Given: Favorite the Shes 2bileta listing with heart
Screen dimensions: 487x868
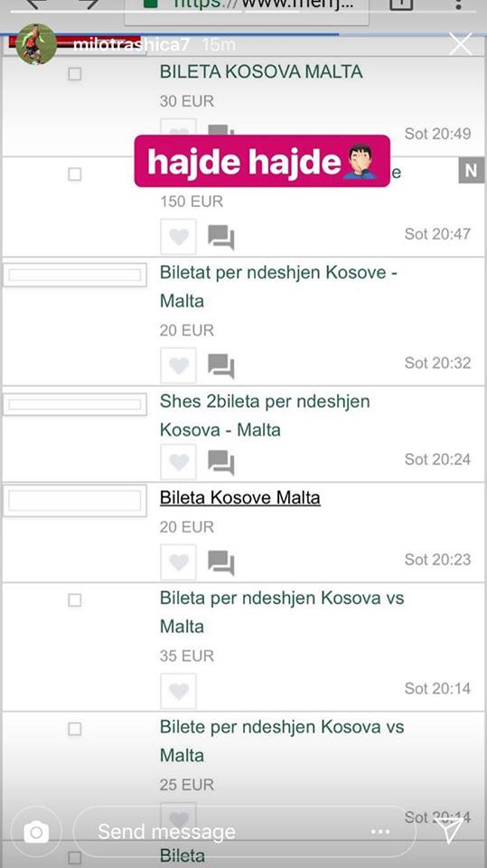Looking at the screenshot, I should click(178, 462).
